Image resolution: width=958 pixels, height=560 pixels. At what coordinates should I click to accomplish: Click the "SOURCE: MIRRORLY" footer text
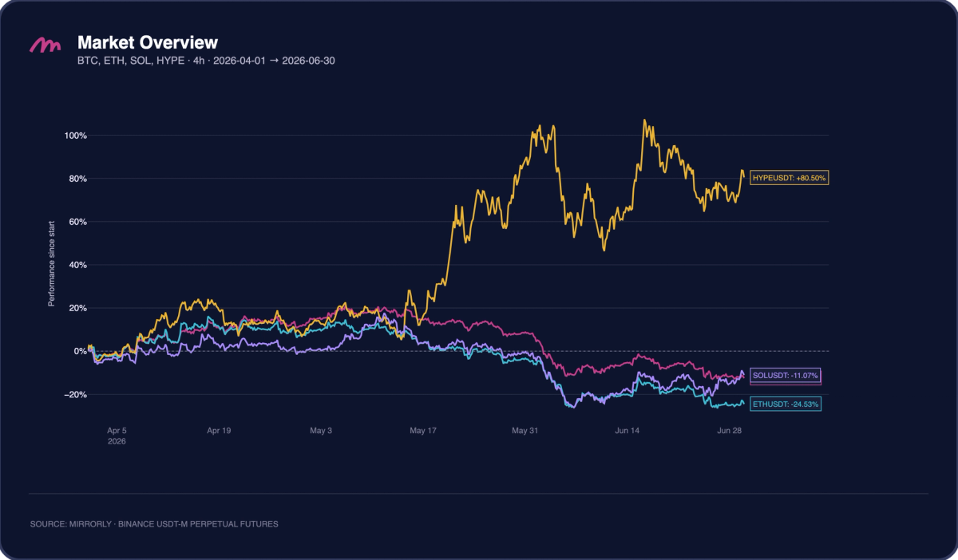(x=154, y=524)
